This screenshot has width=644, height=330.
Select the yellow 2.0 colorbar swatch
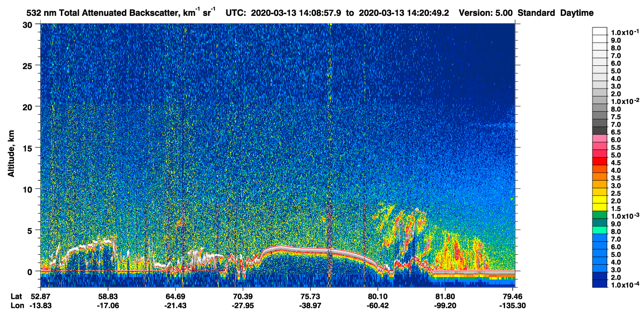click(600, 200)
